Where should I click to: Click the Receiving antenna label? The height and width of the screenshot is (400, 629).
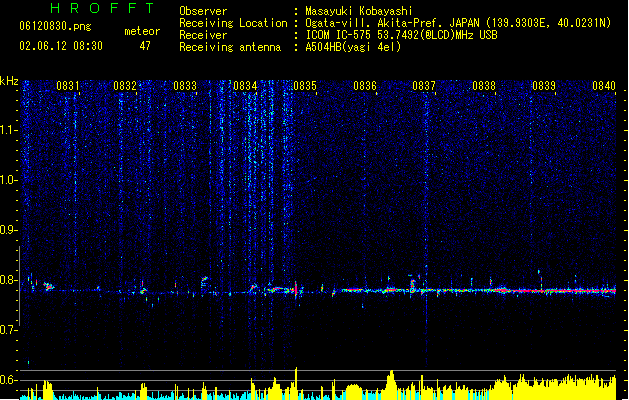(x=230, y=47)
